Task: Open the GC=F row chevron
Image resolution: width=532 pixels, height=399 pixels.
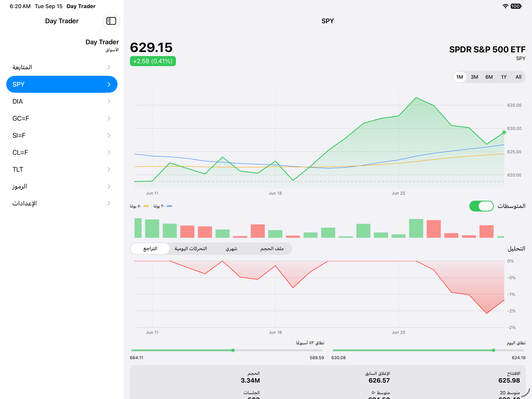Action: pyautogui.click(x=109, y=118)
